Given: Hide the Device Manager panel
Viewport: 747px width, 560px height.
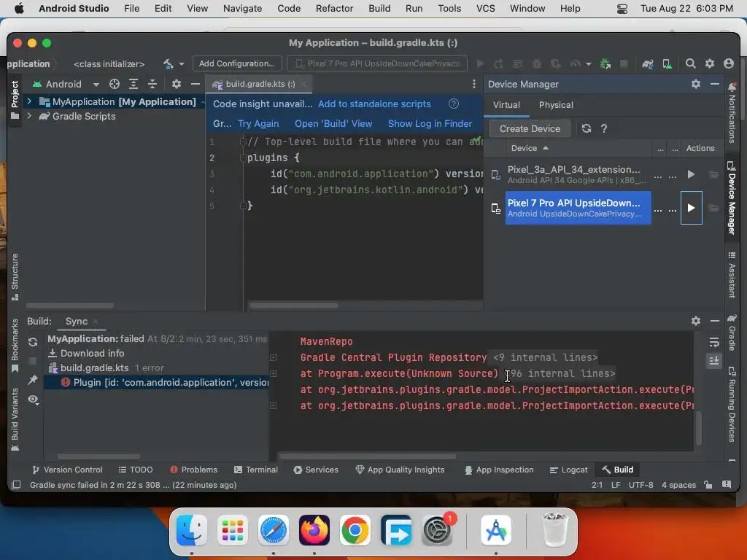Looking at the screenshot, I should point(715,85).
